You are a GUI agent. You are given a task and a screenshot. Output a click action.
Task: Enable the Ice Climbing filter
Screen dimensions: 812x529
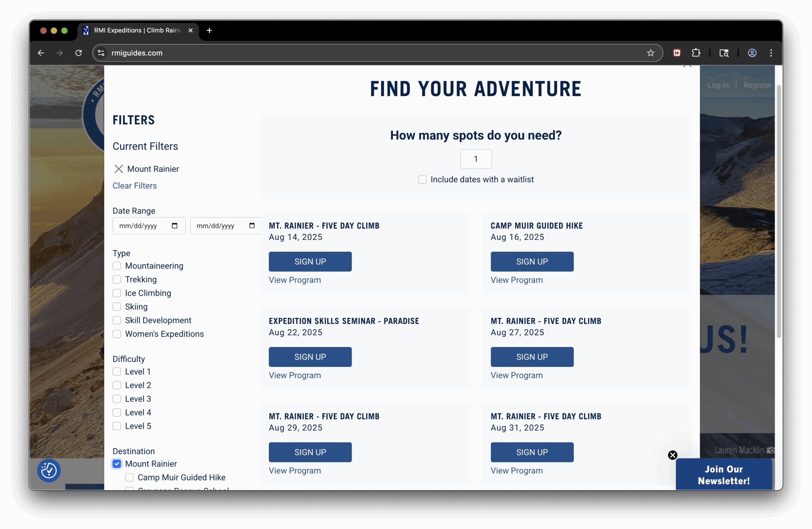coord(117,293)
